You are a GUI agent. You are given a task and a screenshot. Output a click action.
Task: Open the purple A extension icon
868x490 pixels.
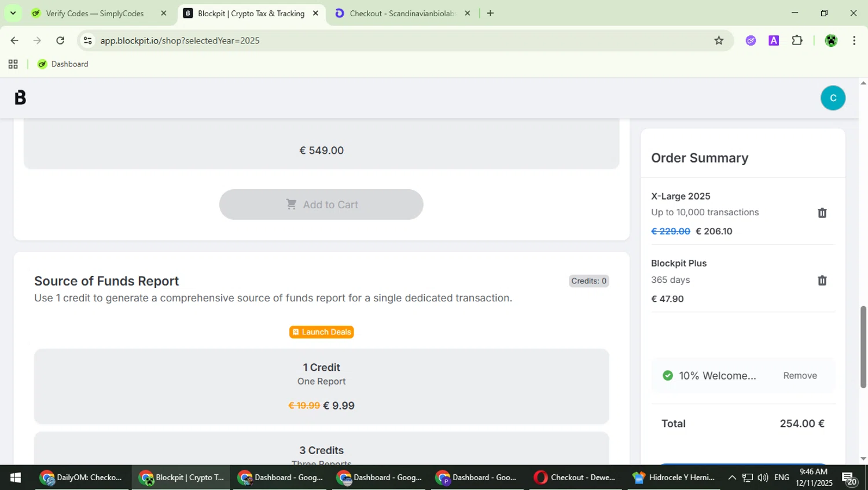774,40
